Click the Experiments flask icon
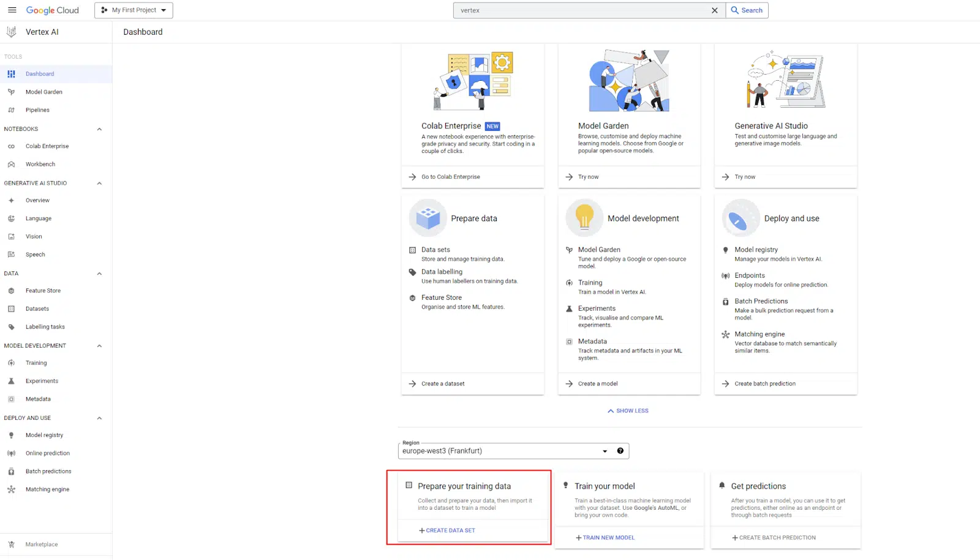Viewport: 980px width, 560px height. (x=11, y=381)
